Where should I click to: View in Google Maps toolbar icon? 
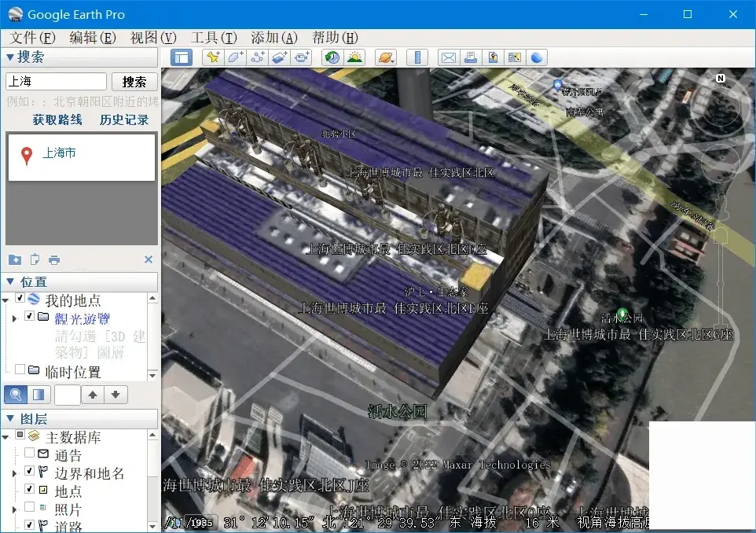[515, 57]
